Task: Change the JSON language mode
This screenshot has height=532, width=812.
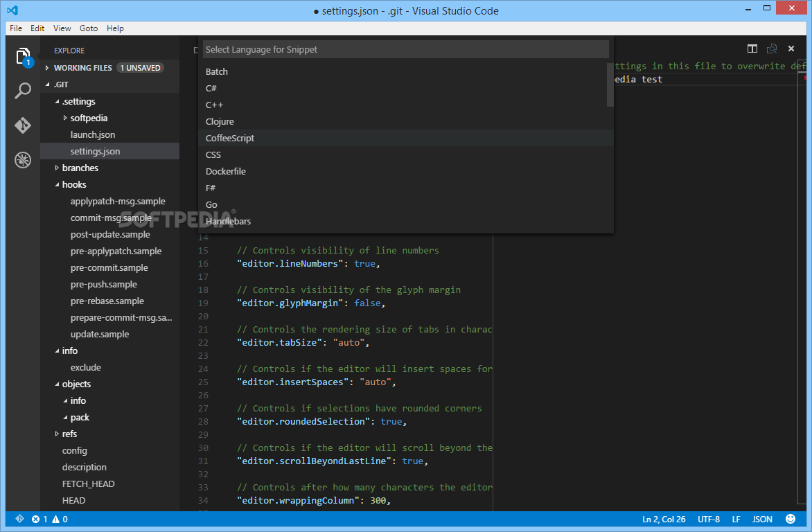Action: (762, 519)
